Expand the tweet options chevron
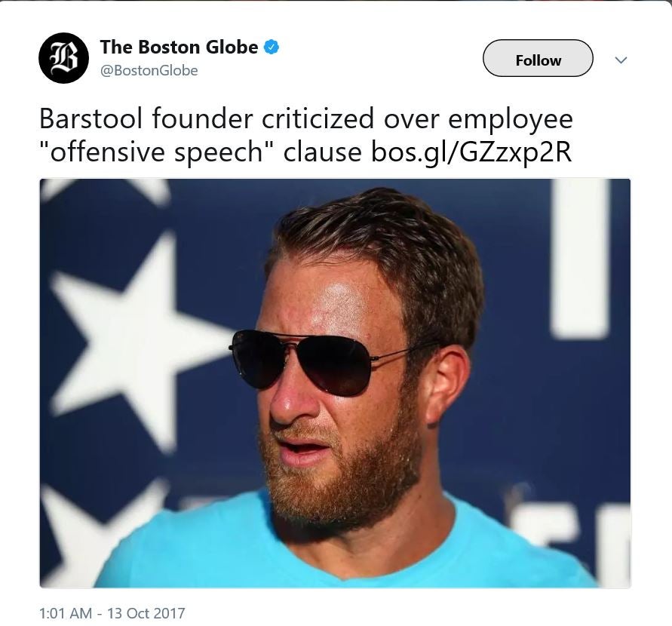 [x=621, y=60]
